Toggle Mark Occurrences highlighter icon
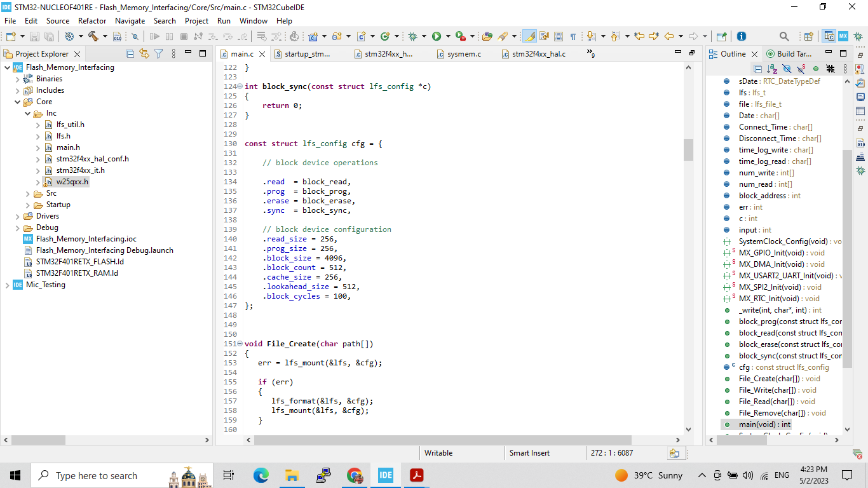The height and width of the screenshot is (488, 868). 529,36
